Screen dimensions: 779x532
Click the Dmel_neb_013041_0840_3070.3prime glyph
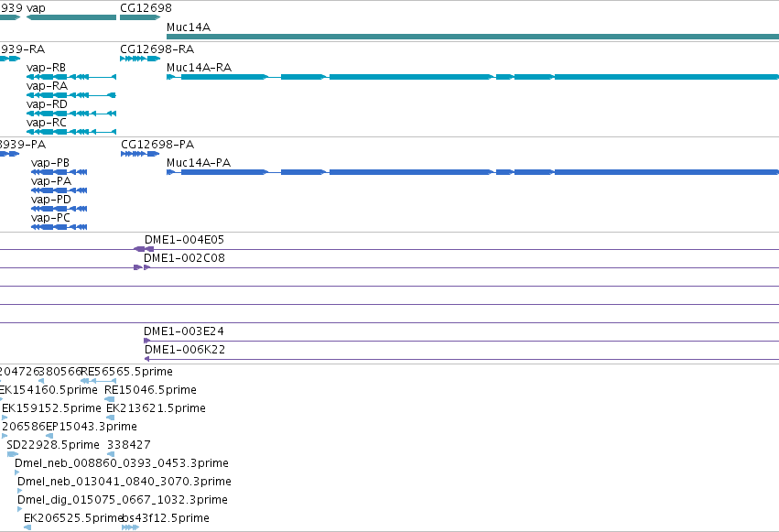coord(19,492)
